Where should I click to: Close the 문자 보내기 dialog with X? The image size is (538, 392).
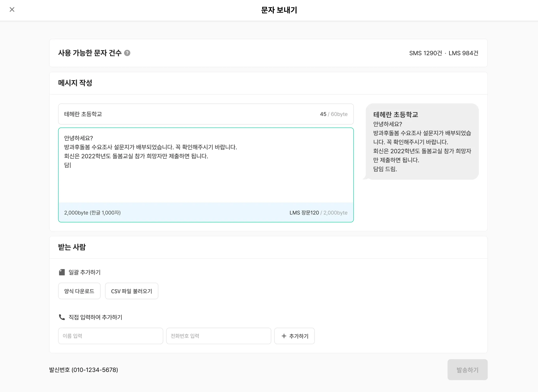pos(12,10)
